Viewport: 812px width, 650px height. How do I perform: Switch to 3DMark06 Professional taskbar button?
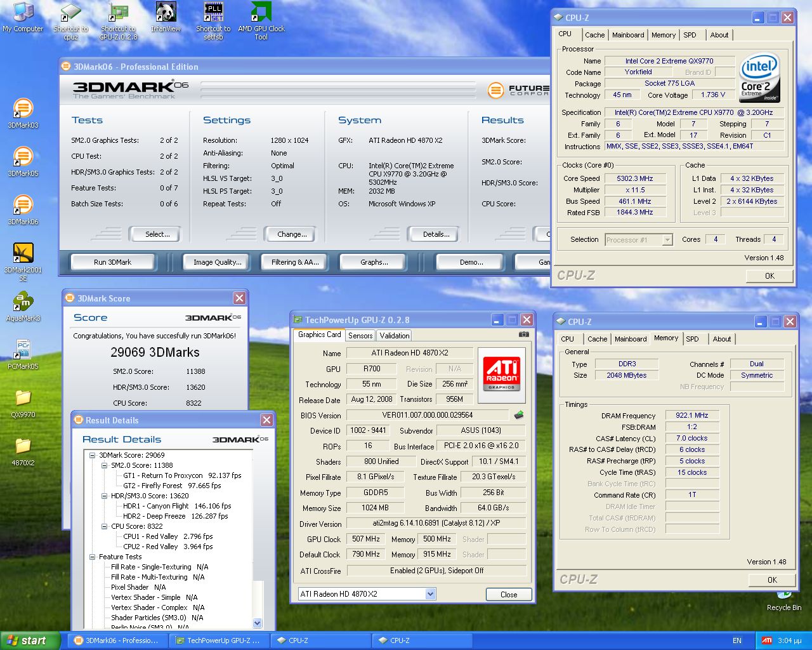click(117, 640)
